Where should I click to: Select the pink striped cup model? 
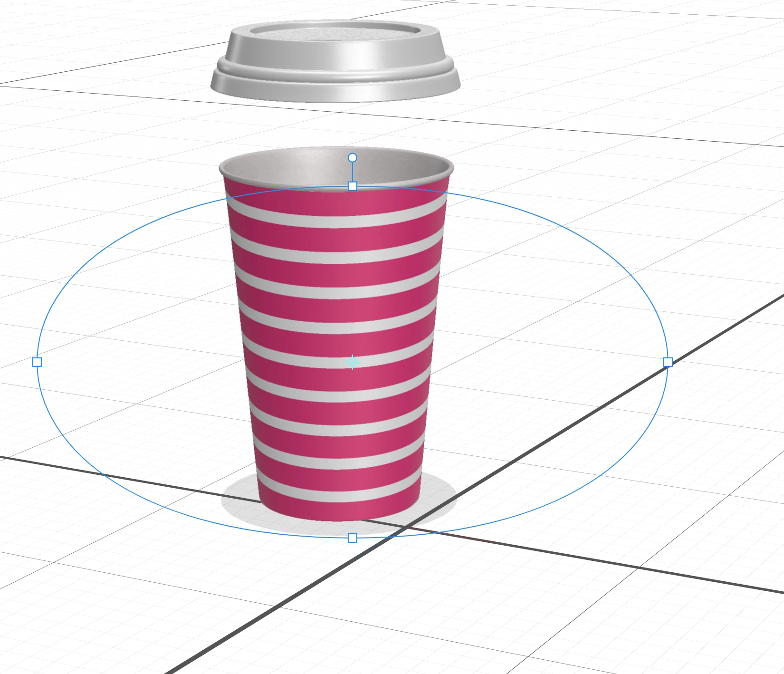coord(336,333)
